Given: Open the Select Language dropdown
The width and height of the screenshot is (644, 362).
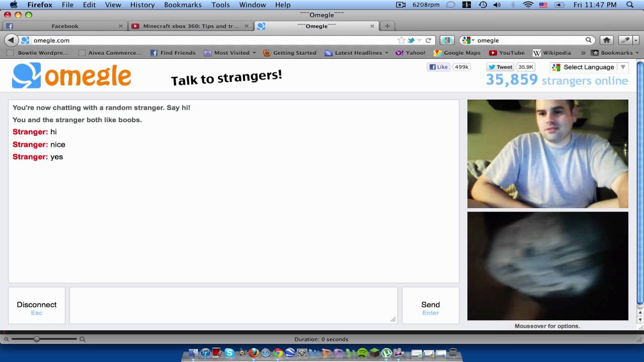Looking at the screenshot, I should click(x=589, y=67).
